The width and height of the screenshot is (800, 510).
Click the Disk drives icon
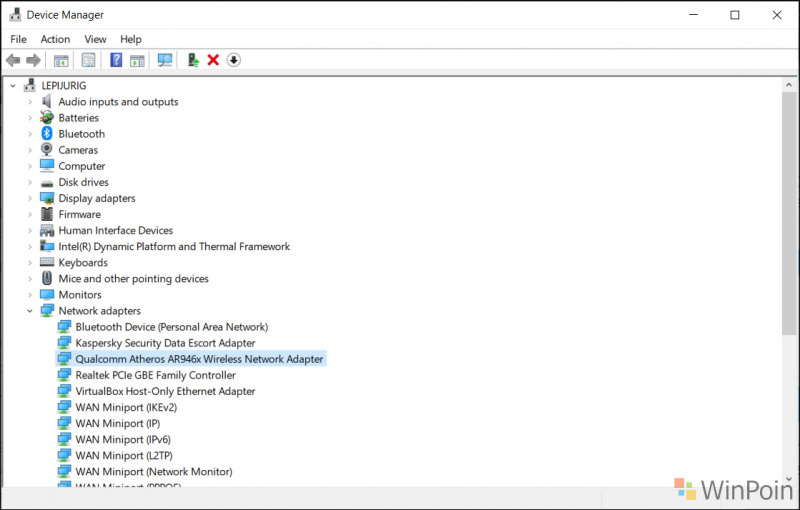[47, 183]
